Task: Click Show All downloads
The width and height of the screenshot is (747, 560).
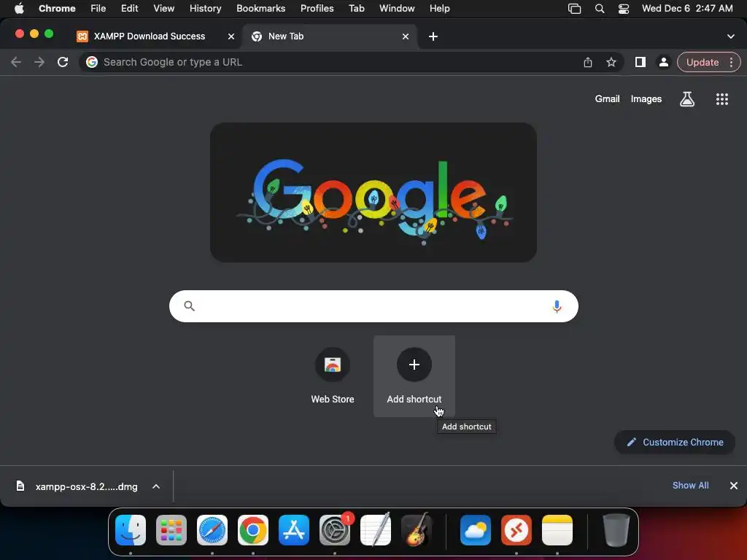Action: [690, 485]
